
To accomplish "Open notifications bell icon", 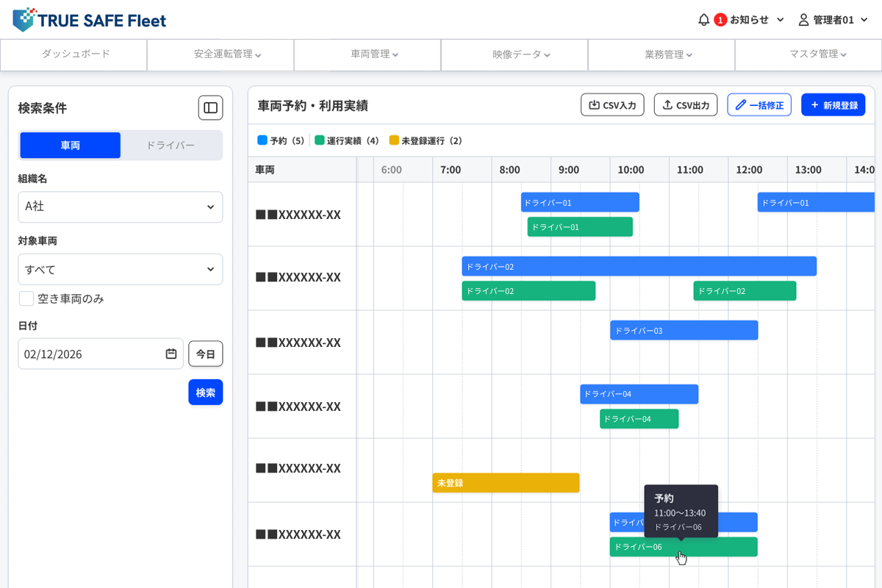I will [703, 20].
